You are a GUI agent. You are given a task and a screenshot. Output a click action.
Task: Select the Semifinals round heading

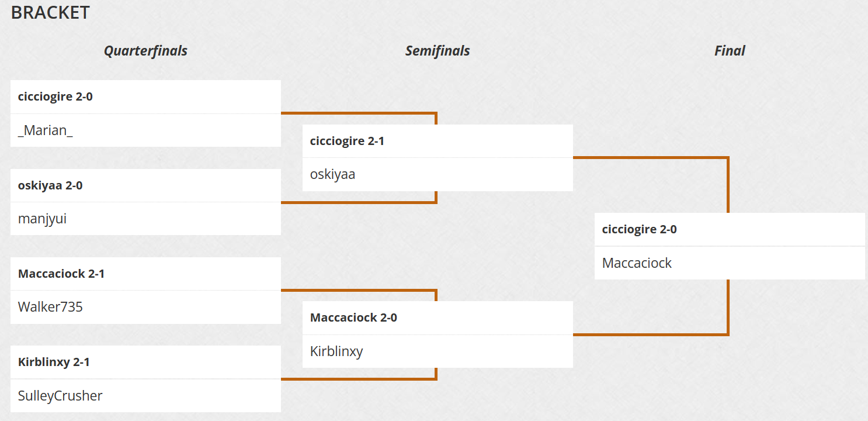(438, 51)
